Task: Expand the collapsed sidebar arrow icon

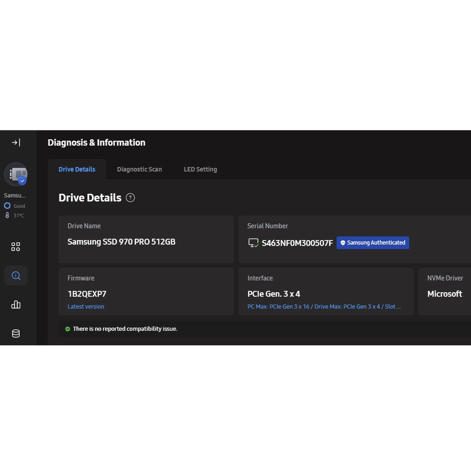Action: click(x=16, y=142)
